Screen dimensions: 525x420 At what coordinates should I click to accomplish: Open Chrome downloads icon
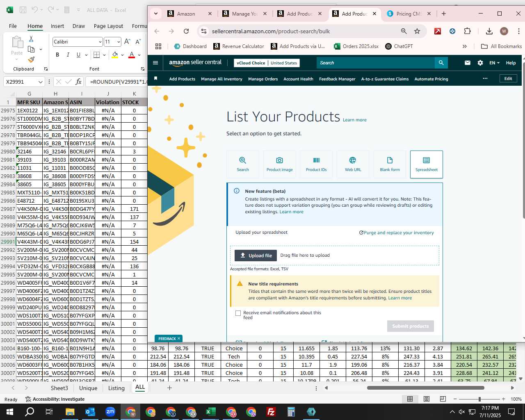click(489, 31)
